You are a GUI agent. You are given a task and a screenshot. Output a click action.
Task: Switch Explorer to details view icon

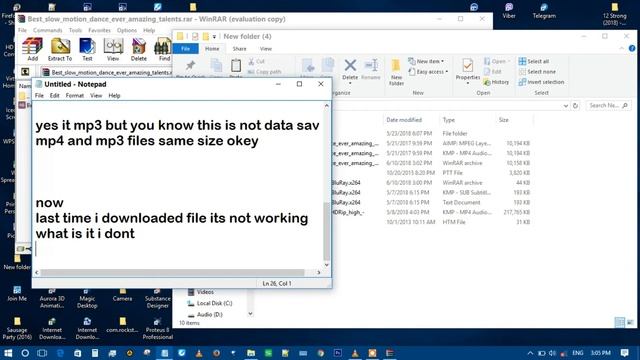[620, 322]
